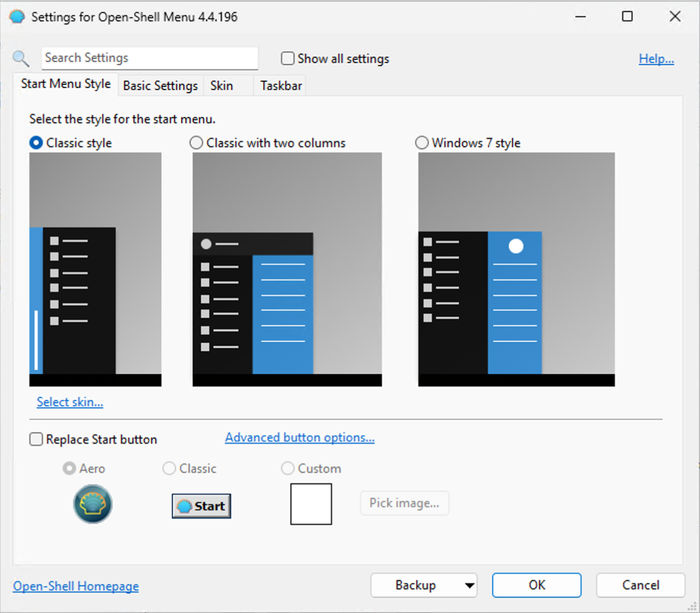Image resolution: width=700 pixels, height=613 pixels.
Task: Click the empty Custom button image box
Action: (x=311, y=504)
